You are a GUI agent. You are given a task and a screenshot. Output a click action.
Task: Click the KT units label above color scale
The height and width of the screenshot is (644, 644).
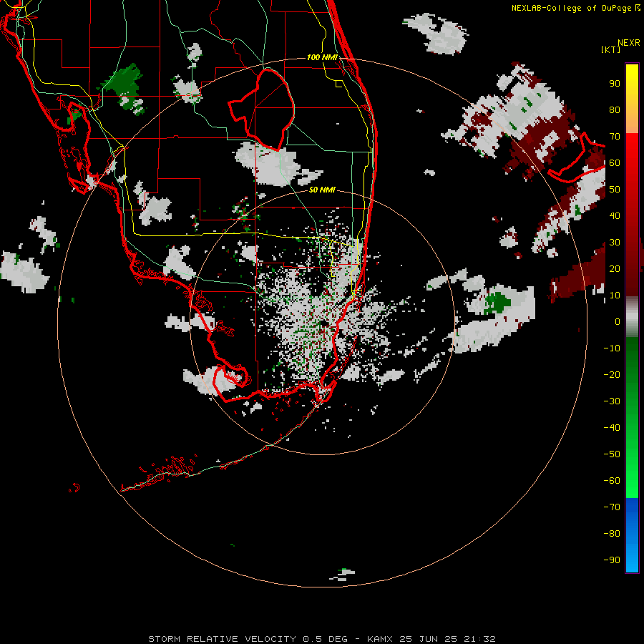click(x=610, y=49)
